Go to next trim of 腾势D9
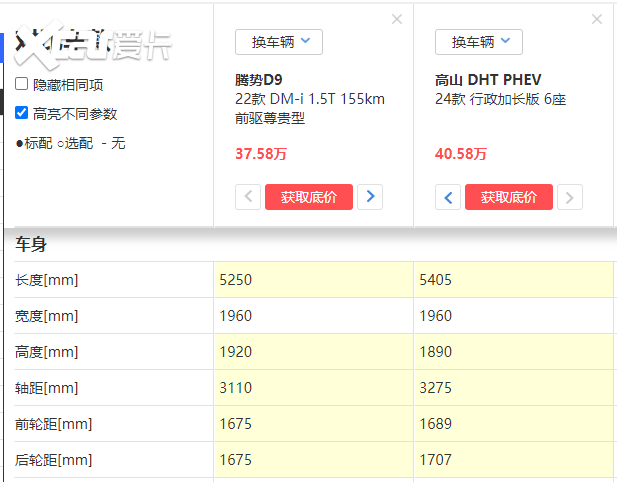The width and height of the screenshot is (617, 482). pyautogui.click(x=370, y=197)
